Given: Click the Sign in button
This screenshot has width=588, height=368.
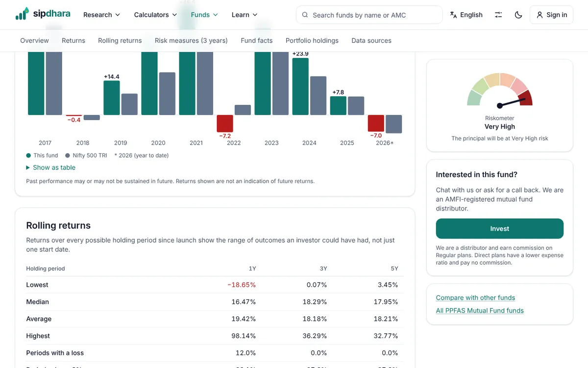Looking at the screenshot, I should (551, 15).
